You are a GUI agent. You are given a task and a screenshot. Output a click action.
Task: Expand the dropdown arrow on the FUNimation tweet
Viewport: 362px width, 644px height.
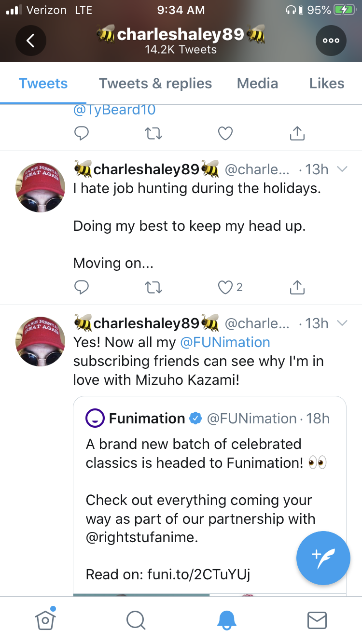(342, 323)
